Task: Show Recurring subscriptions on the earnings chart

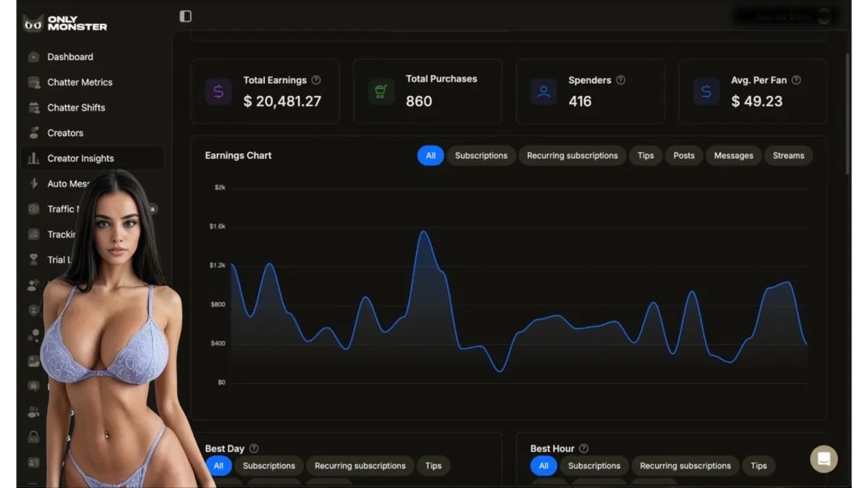Action: point(572,155)
